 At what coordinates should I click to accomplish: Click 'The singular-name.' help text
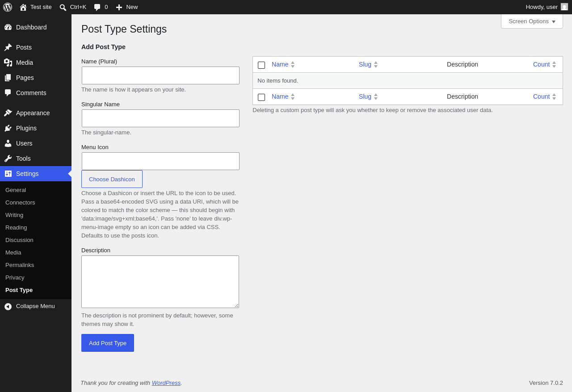(106, 133)
